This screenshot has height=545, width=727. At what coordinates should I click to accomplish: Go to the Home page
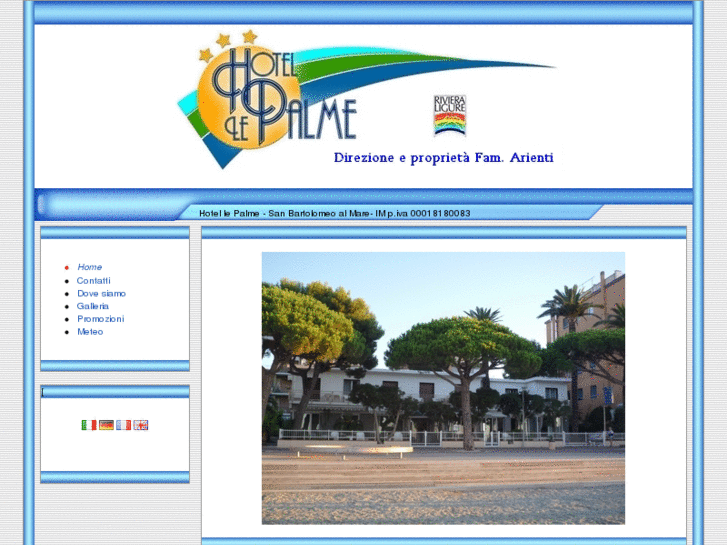click(89, 267)
